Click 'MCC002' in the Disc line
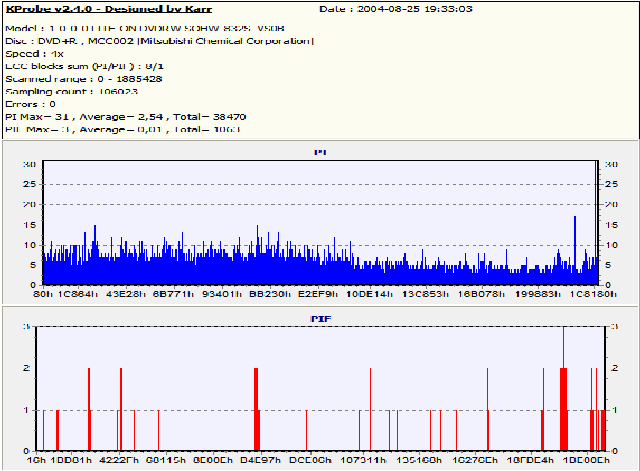The image size is (640, 471). 111,41
